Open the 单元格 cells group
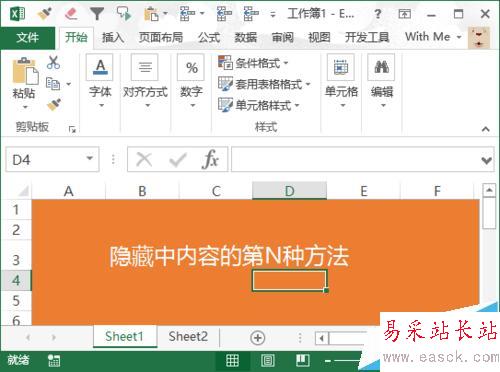This screenshot has height=372, width=500. [341, 81]
